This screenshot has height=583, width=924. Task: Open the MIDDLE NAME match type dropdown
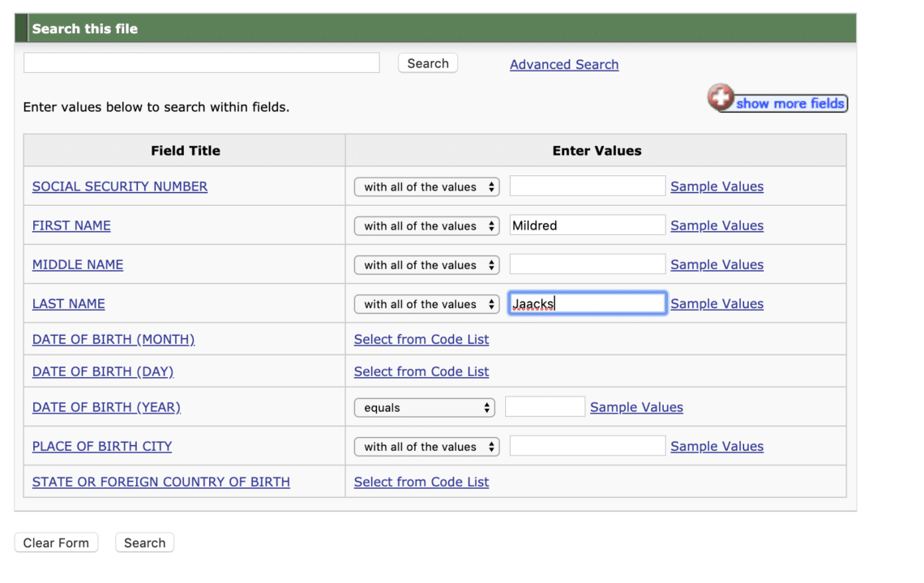coord(426,264)
